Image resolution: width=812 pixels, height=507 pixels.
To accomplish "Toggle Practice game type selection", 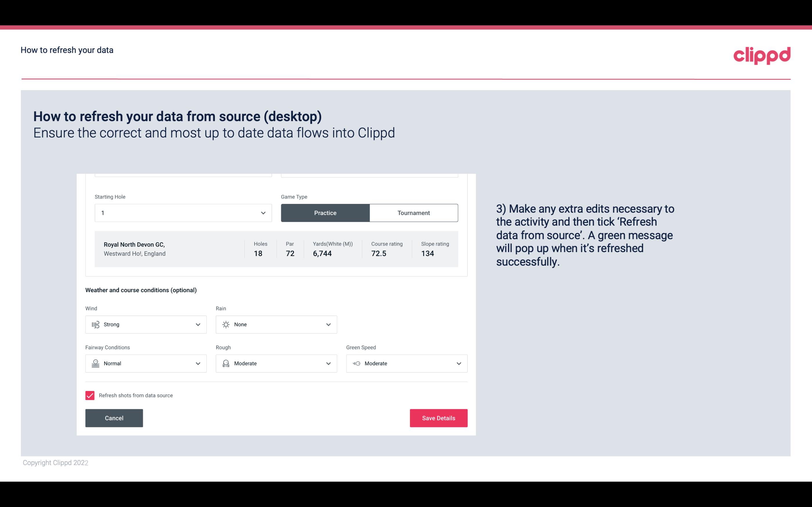I will click(x=325, y=213).
